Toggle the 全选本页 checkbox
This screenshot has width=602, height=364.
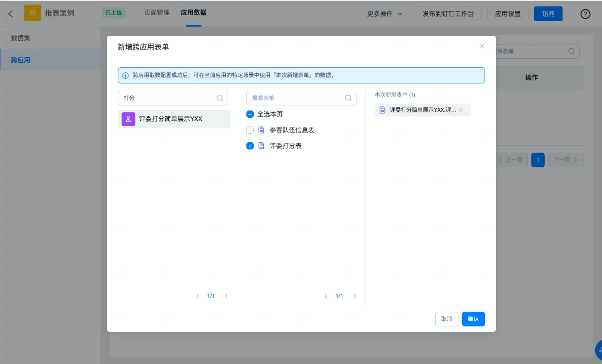coord(250,114)
